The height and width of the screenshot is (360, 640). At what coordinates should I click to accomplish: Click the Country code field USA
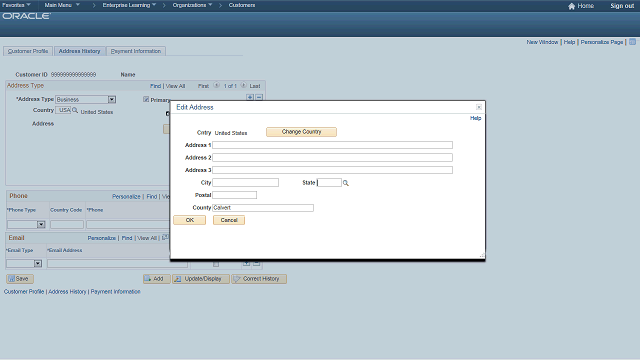pyautogui.click(x=63, y=110)
